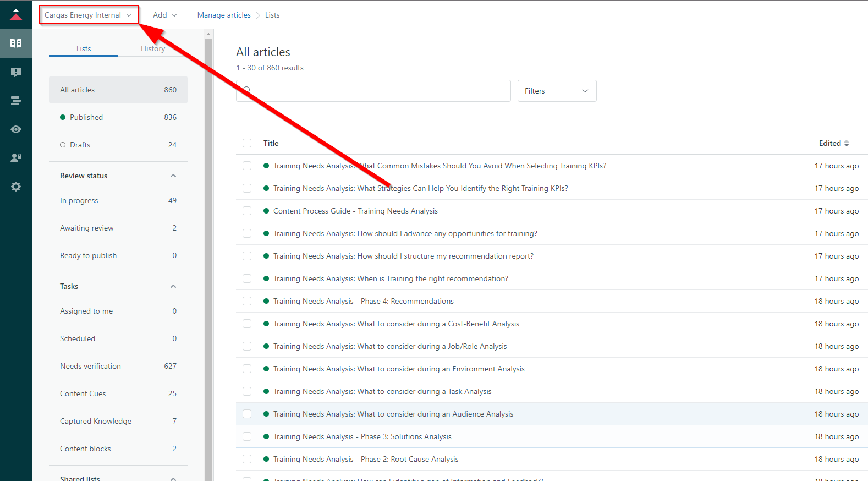Open the Add dropdown menu
This screenshot has width=868, height=481.
click(x=164, y=15)
